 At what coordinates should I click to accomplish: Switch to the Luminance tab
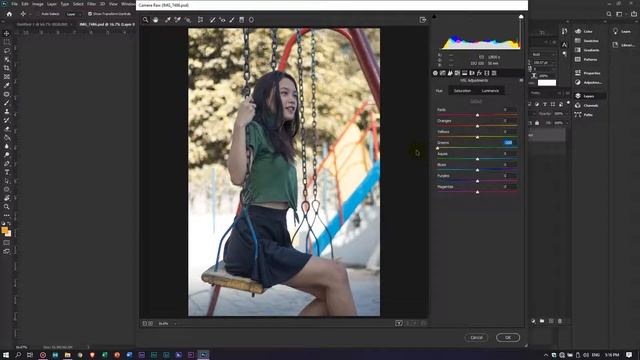pyautogui.click(x=490, y=91)
